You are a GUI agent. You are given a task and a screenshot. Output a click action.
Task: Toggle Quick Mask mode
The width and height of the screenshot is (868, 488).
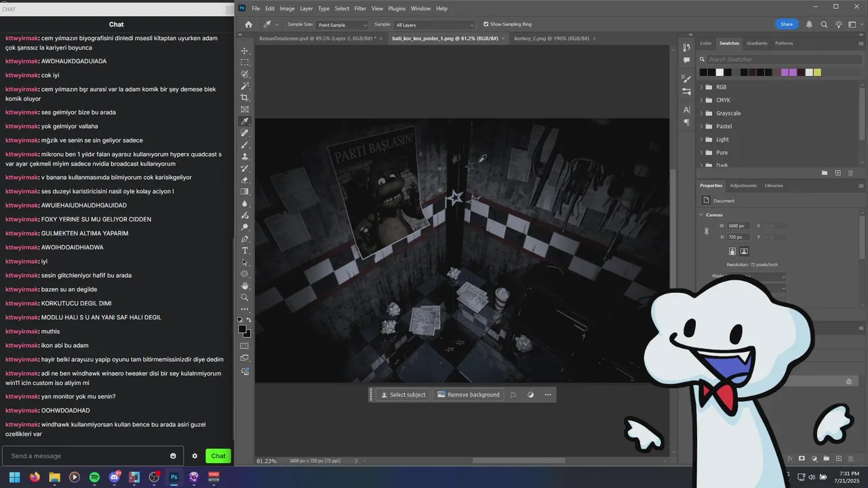pyautogui.click(x=245, y=346)
